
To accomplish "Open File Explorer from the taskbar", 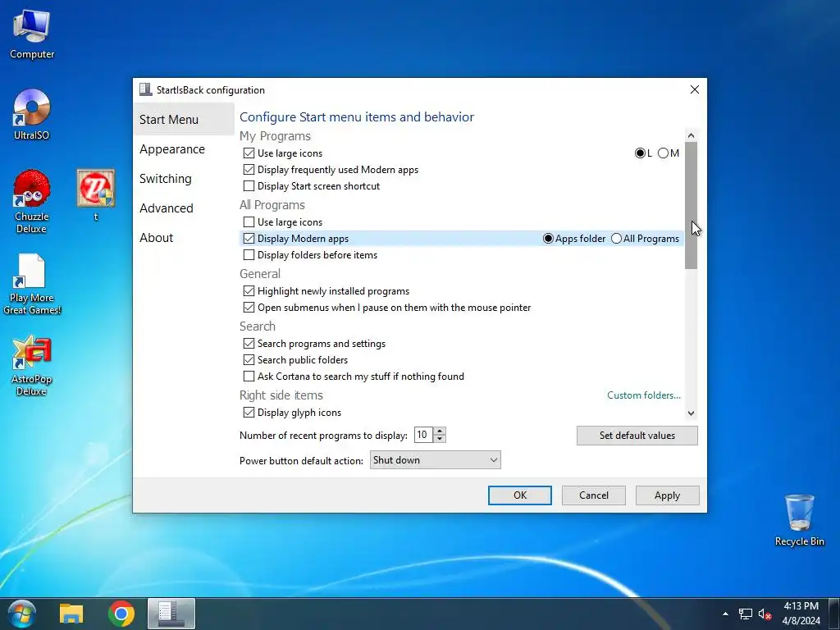I will pos(71,614).
